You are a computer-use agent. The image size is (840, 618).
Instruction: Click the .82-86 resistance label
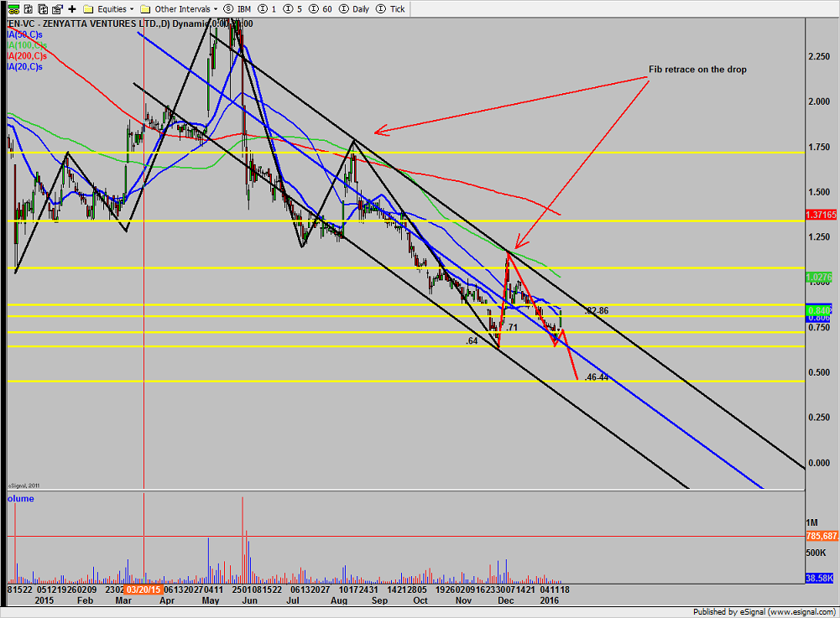pos(597,310)
